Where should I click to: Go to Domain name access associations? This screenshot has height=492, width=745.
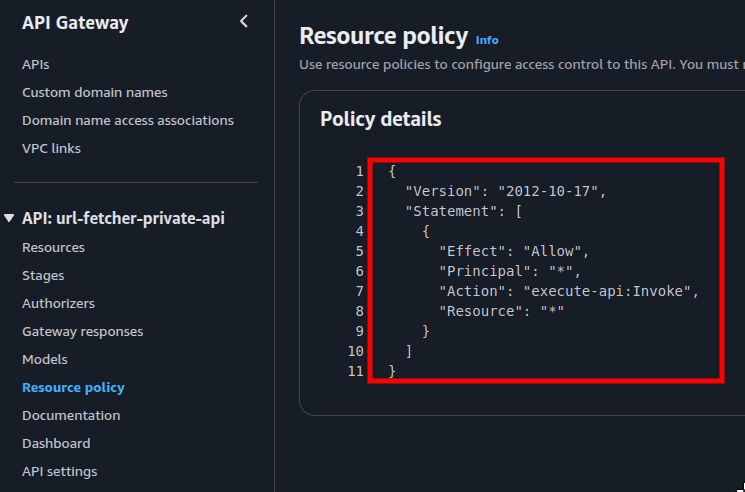pos(128,121)
